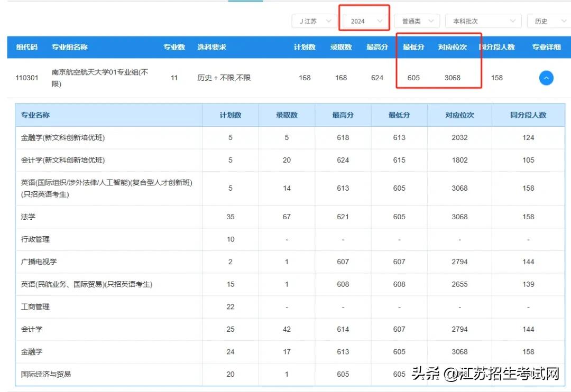Open the 本科批次 batch dropdown
Viewport: 571px width, 392px height.
(x=483, y=21)
